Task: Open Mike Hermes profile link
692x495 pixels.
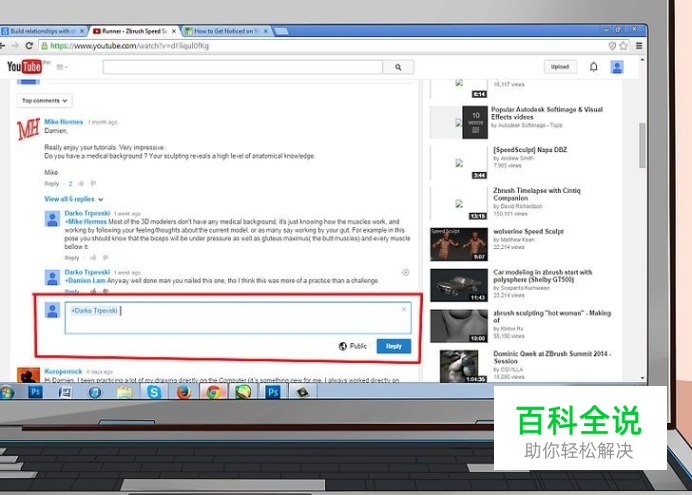Action: click(64, 122)
